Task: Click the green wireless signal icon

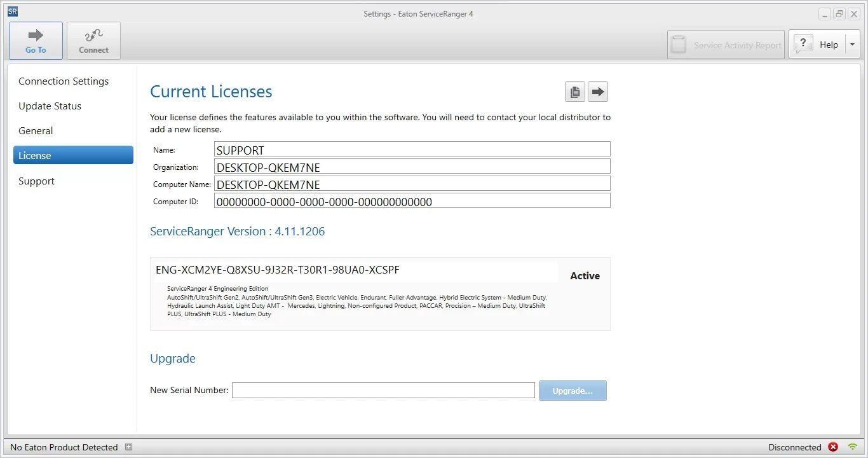Action: coord(852,447)
